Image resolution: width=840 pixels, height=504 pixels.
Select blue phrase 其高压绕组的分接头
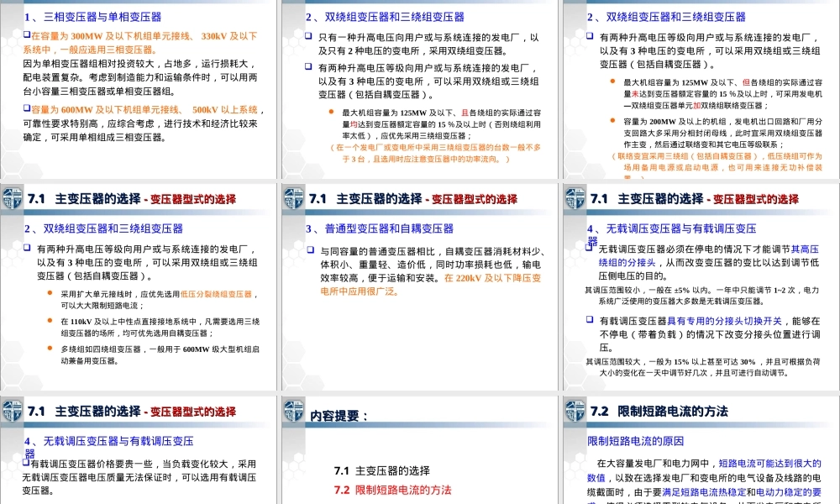click(x=709, y=255)
